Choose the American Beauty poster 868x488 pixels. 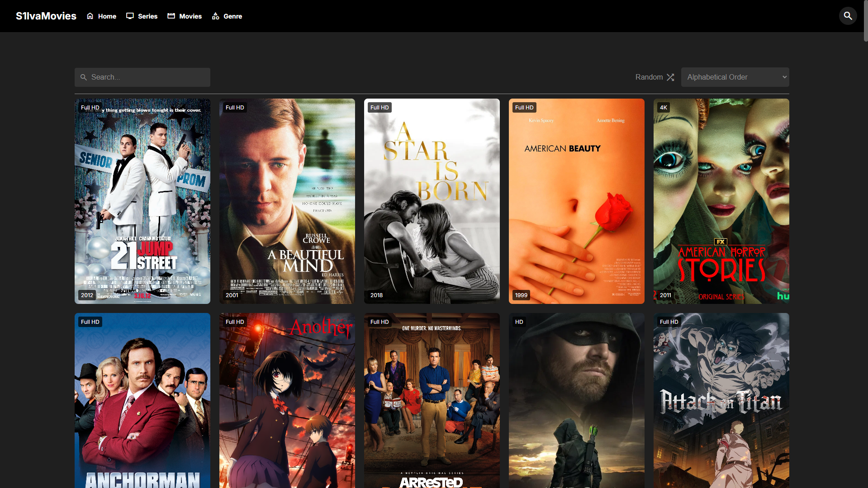coord(577,201)
